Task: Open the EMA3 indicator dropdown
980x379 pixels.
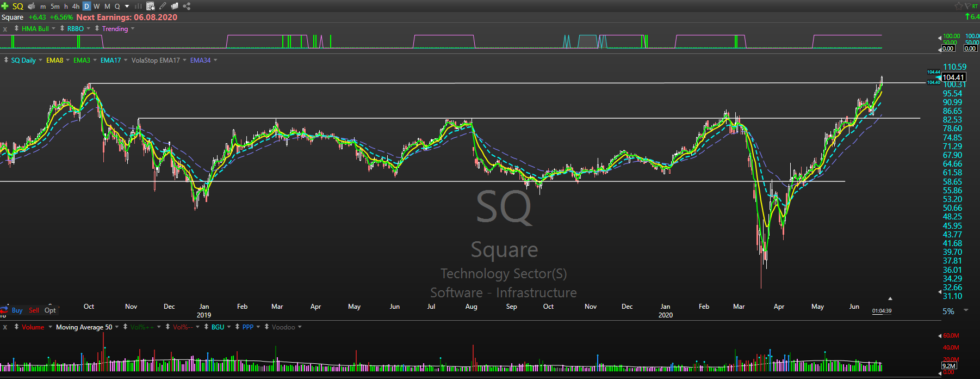Action: point(95,60)
